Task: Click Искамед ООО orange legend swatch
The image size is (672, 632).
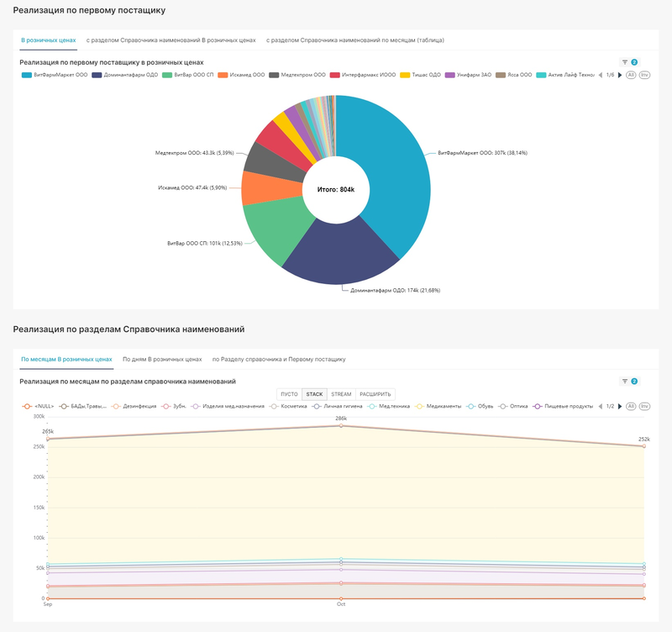Action: coord(223,75)
